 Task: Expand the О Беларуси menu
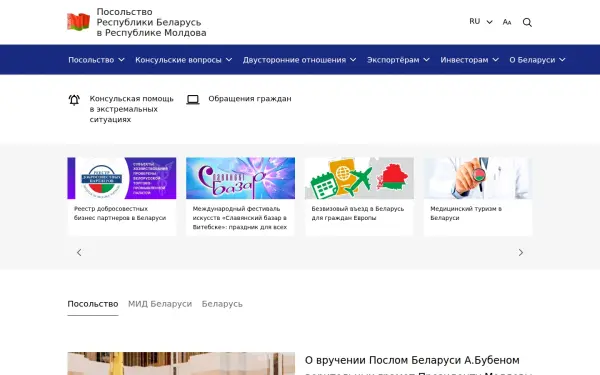pyautogui.click(x=537, y=60)
